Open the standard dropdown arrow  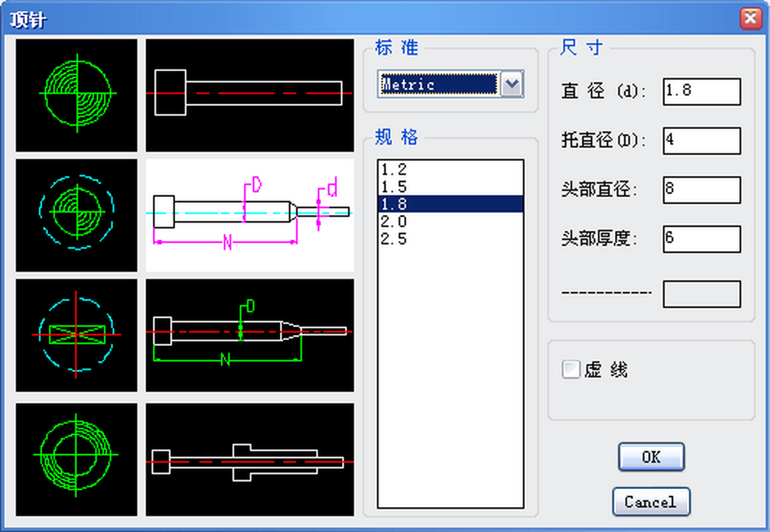pyautogui.click(x=512, y=84)
